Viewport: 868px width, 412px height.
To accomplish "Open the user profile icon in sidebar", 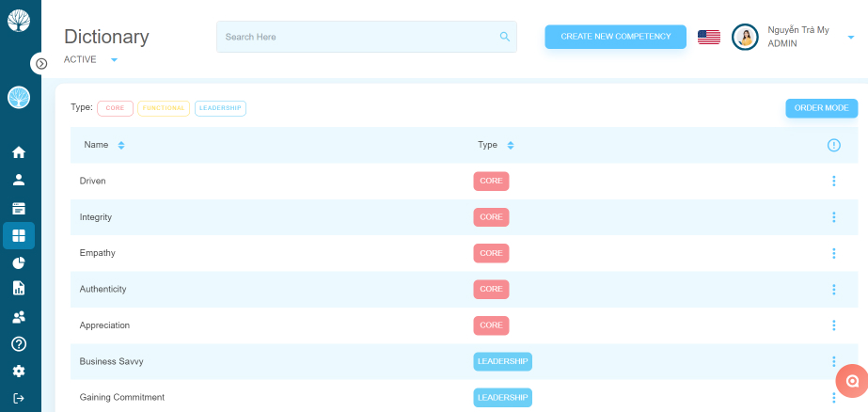I will coord(19,180).
